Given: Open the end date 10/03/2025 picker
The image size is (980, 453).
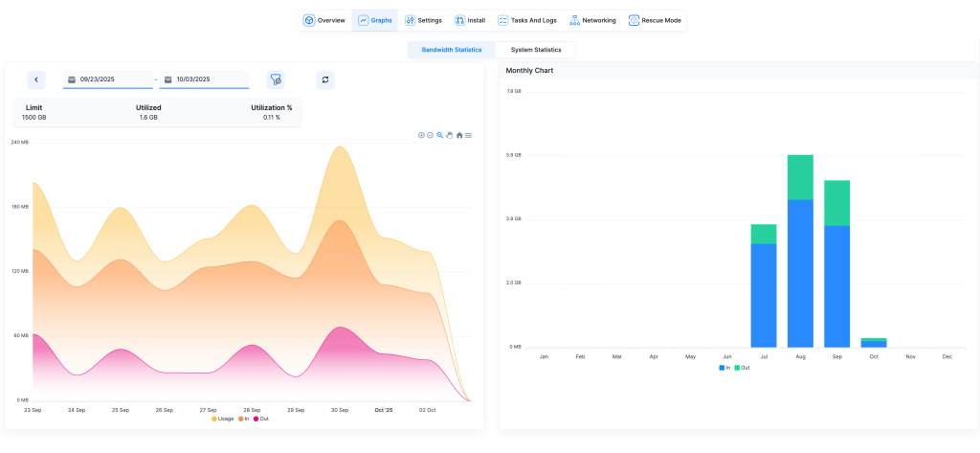Looking at the screenshot, I should (x=204, y=79).
